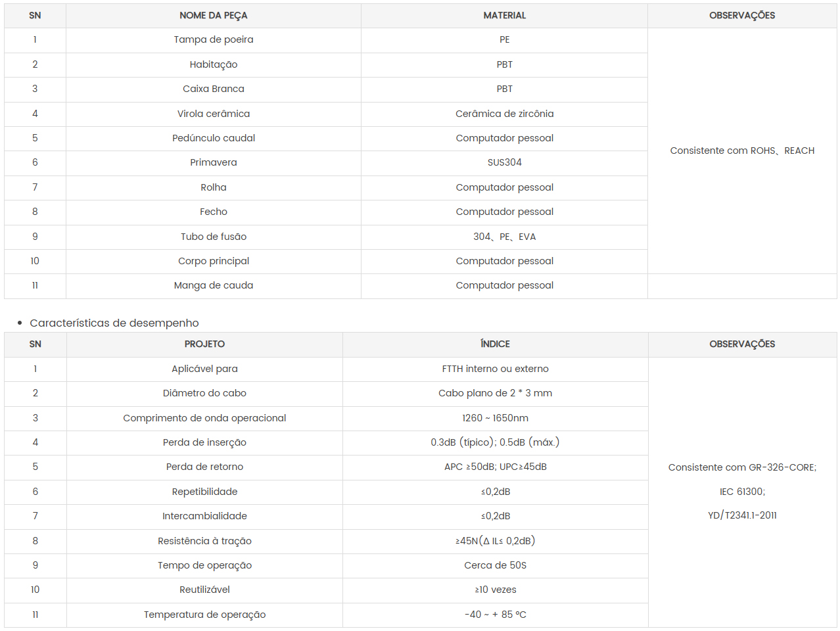Click the "MATERIAL" column header
This screenshot has height=631, width=840.
coord(504,16)
